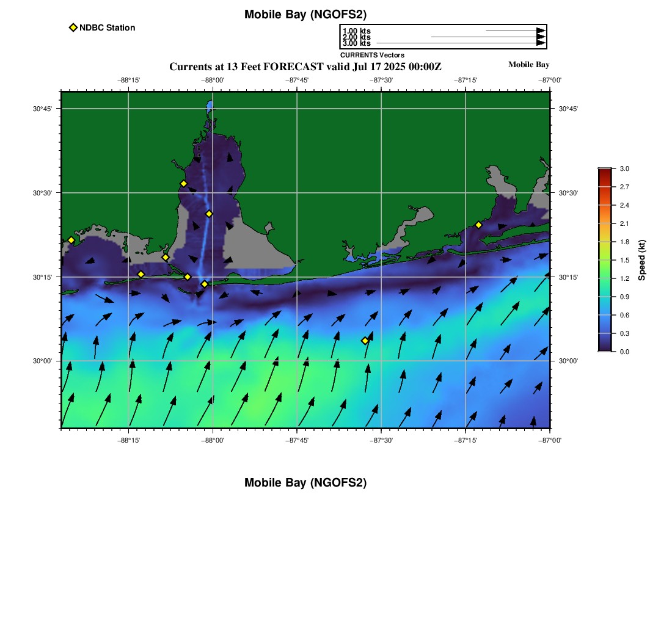This screenshot has height=641, width=672.
Task: Click the bottom "Mobile Bay (NGOFS2)" heading
Action: [x=305, y=483]
